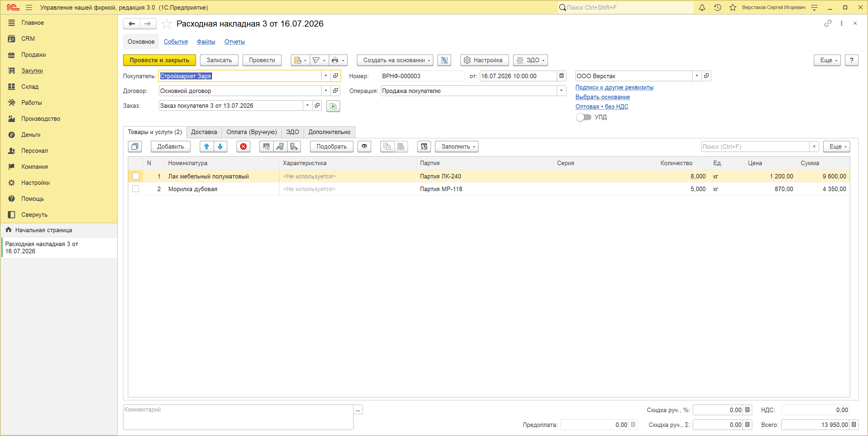
Task: Click the Провести button
Action: (x=262, y=60)
